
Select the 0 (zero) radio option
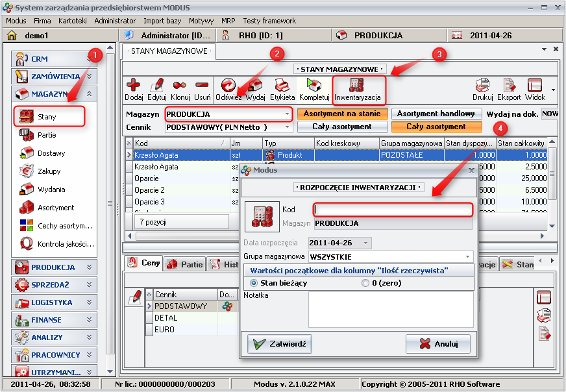click(x=365, y=283)
